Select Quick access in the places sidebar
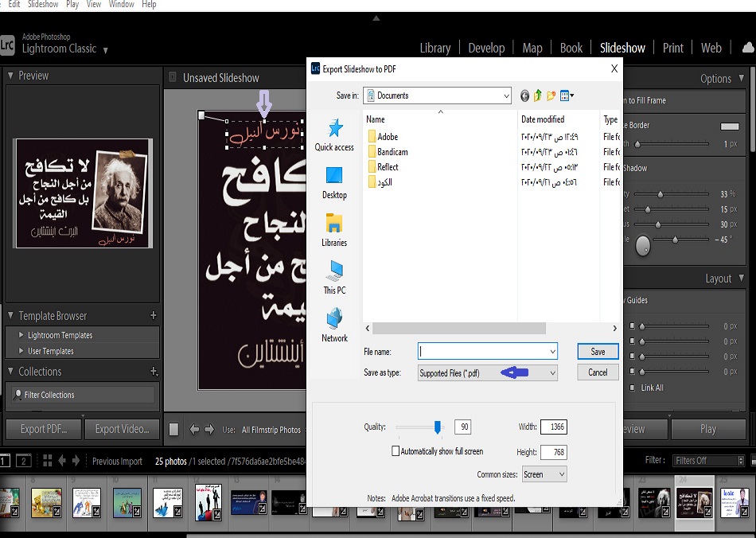Screen dimensions: 756x538 (x=334, y=134)
